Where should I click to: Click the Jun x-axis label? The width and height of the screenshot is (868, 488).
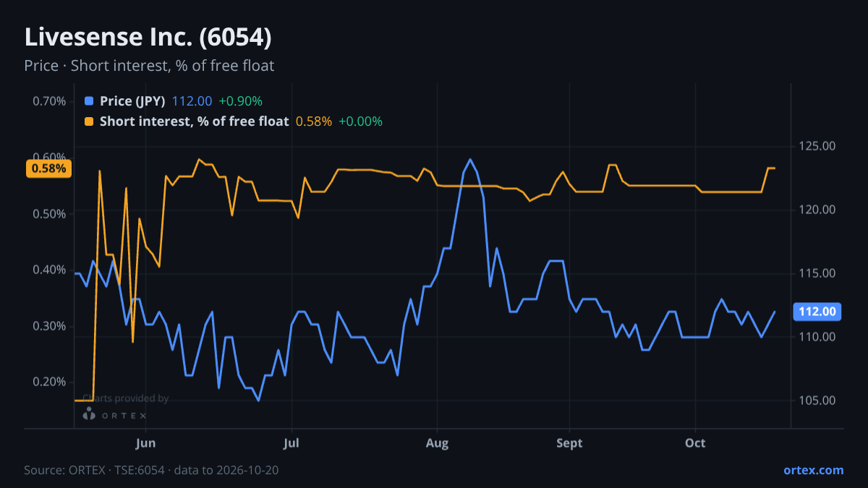[x=146, y=442]
